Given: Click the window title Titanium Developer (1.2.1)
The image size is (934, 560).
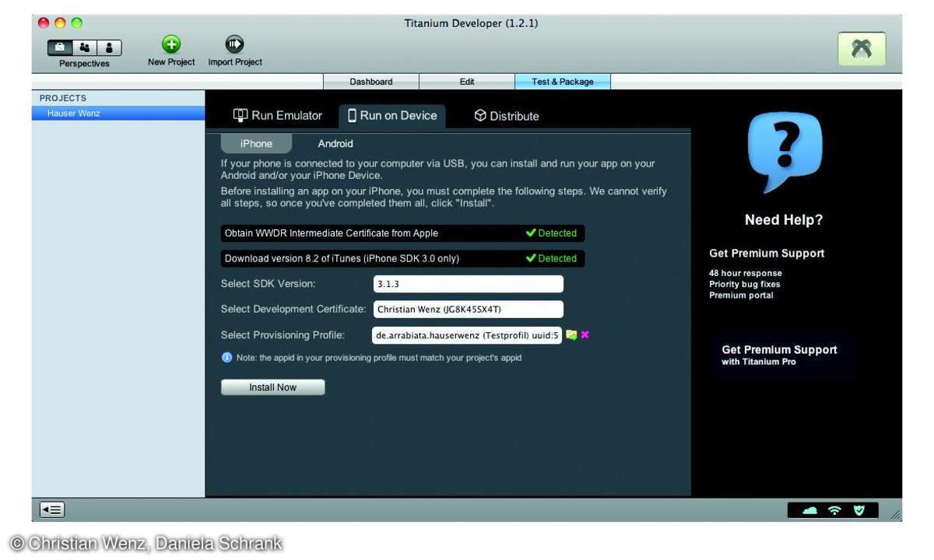Looking at the screenshot, I should 471,23.
